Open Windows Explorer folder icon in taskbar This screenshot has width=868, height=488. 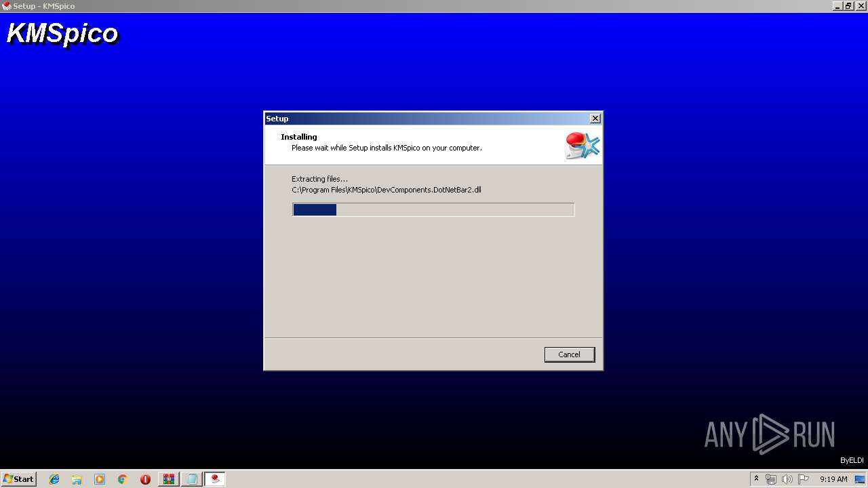(x=77, y=479)
